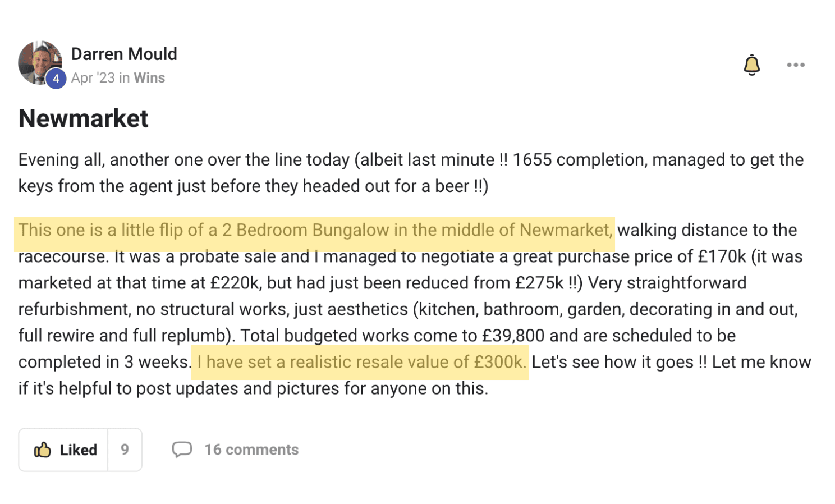Click the speech bubble comment icon

coord(182,450)
